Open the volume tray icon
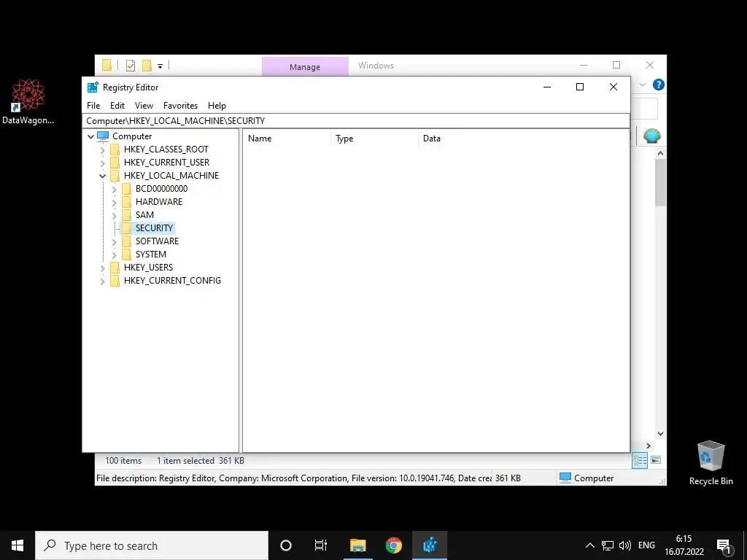 point(624,545)
